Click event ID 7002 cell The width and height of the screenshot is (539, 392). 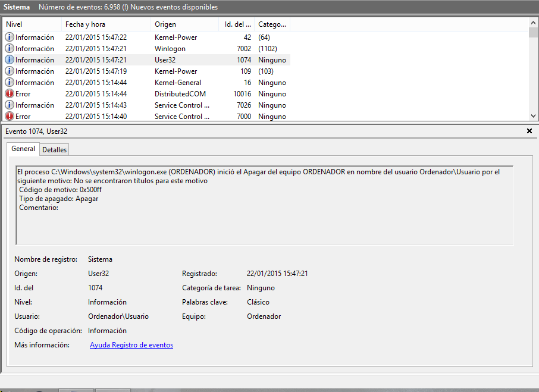coord(244,48)
